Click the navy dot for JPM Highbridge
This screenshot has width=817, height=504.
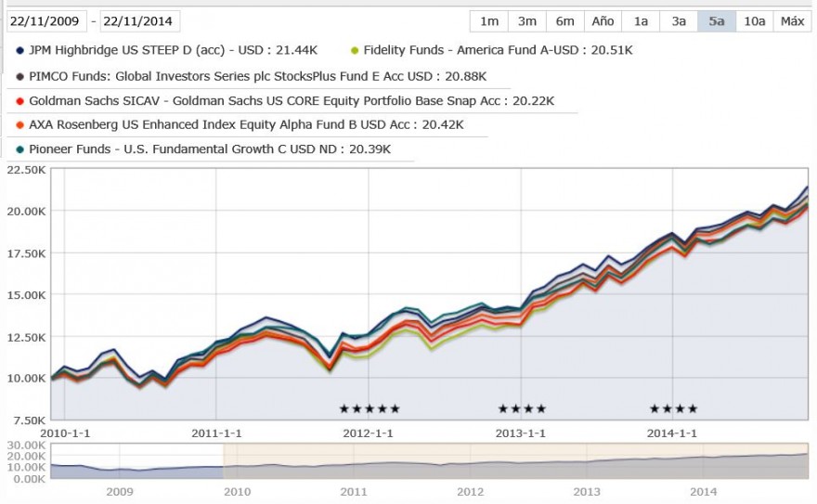(19, 50)
